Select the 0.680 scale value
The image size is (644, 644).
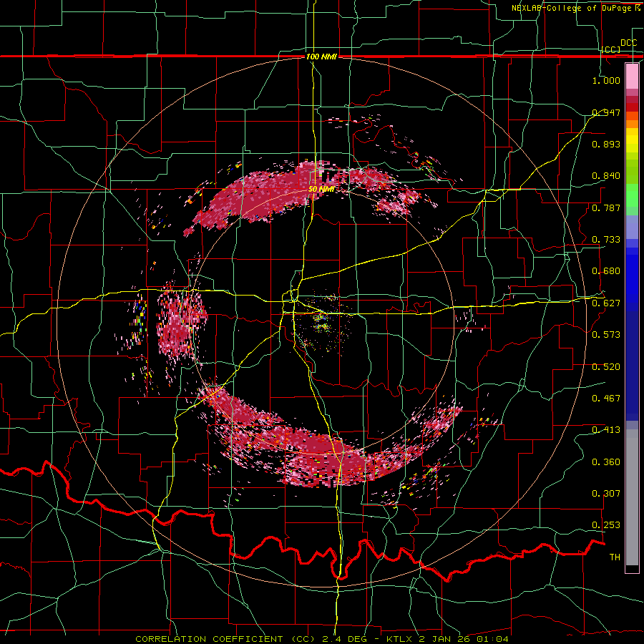tap(606, 271)
